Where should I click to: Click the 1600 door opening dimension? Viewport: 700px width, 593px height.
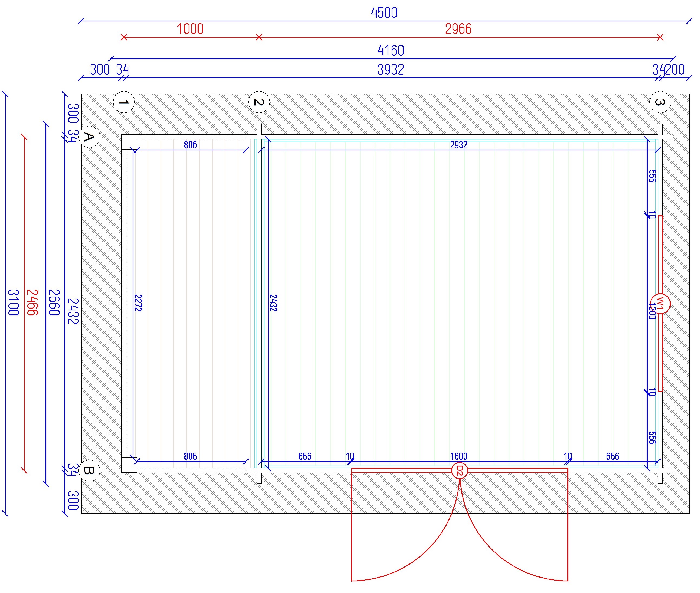pyautogui.click(x=458, y=456)
